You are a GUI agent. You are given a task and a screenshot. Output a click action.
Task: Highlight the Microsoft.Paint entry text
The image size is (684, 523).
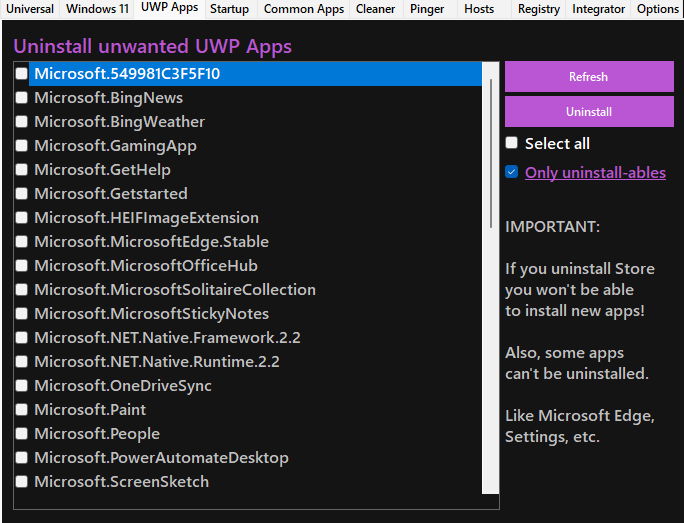[90, 410]
